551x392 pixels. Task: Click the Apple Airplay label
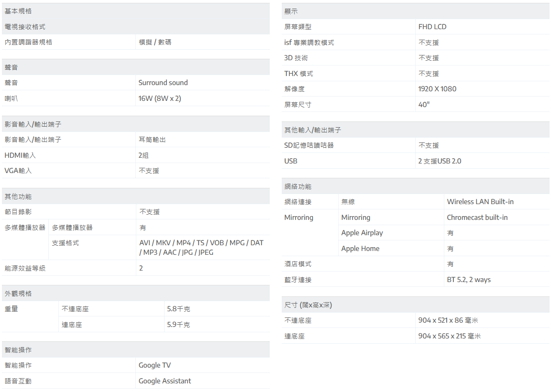[362, 233]
